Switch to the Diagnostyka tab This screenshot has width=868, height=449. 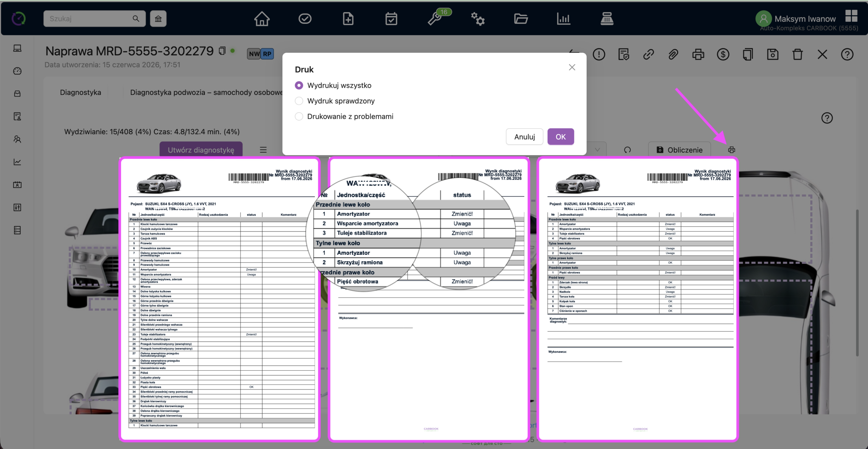(x=80, y=92)
